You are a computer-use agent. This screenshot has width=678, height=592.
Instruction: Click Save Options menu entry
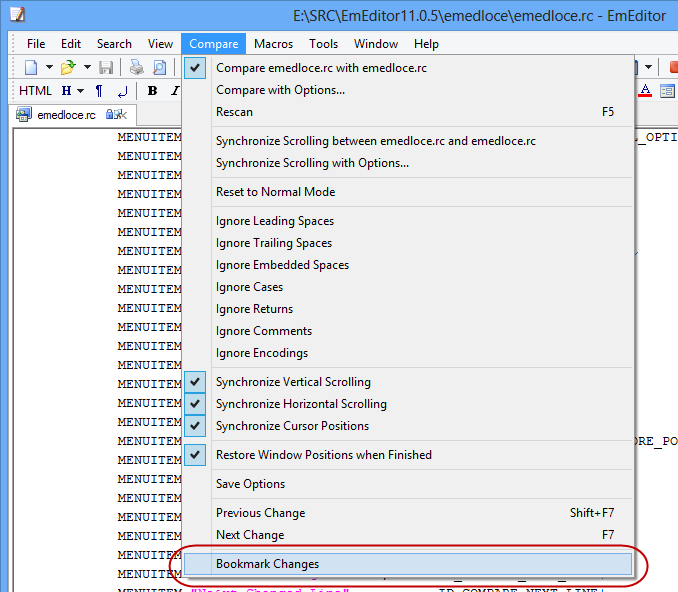point(408,484)
